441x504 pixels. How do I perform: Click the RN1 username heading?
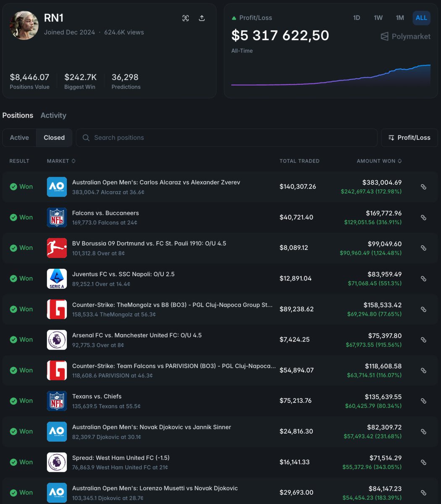coord(54,18)
